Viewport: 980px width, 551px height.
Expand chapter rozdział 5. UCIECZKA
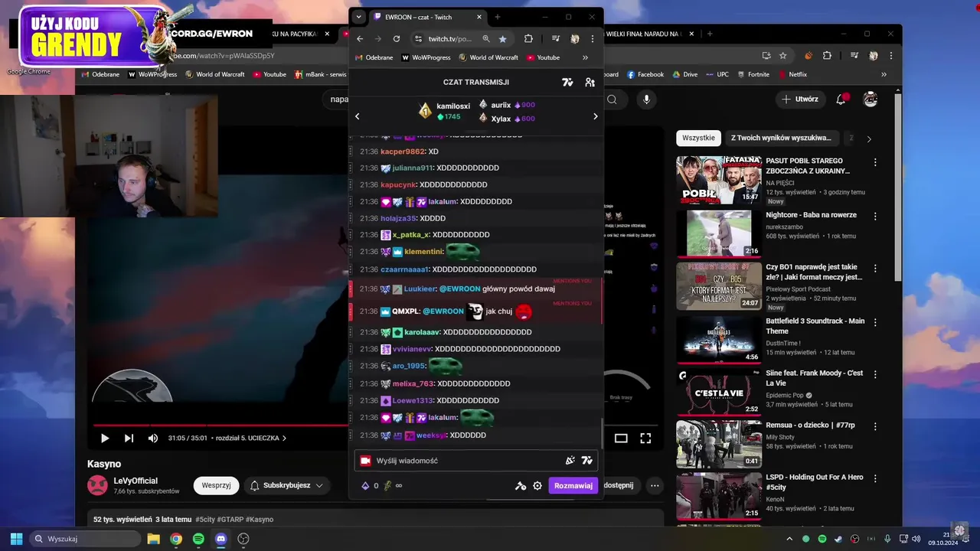pos(251,439)
